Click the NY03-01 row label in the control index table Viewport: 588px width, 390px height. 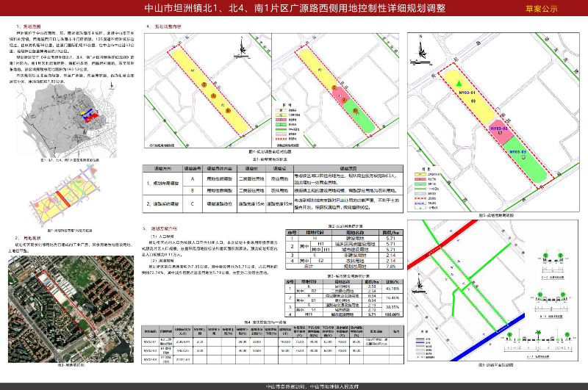point(150,342)
